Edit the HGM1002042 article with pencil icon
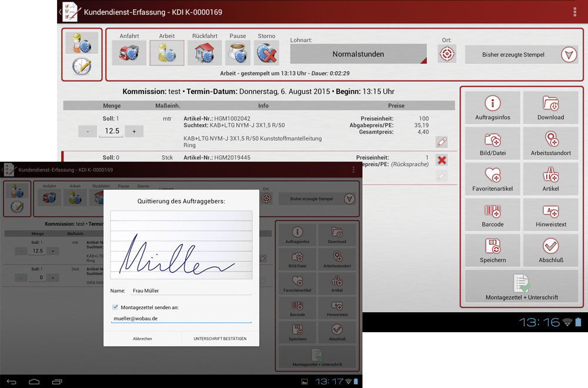 click(x=442, y=142)
